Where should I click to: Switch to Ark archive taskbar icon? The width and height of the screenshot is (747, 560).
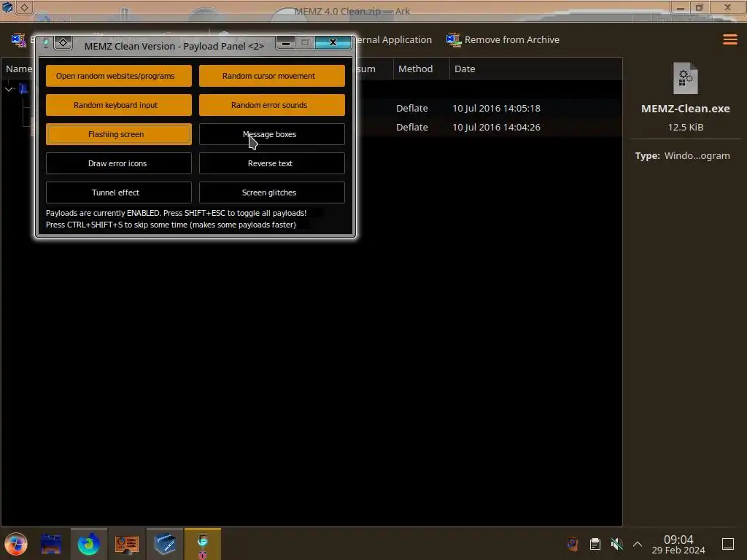(x=165, y=544)
